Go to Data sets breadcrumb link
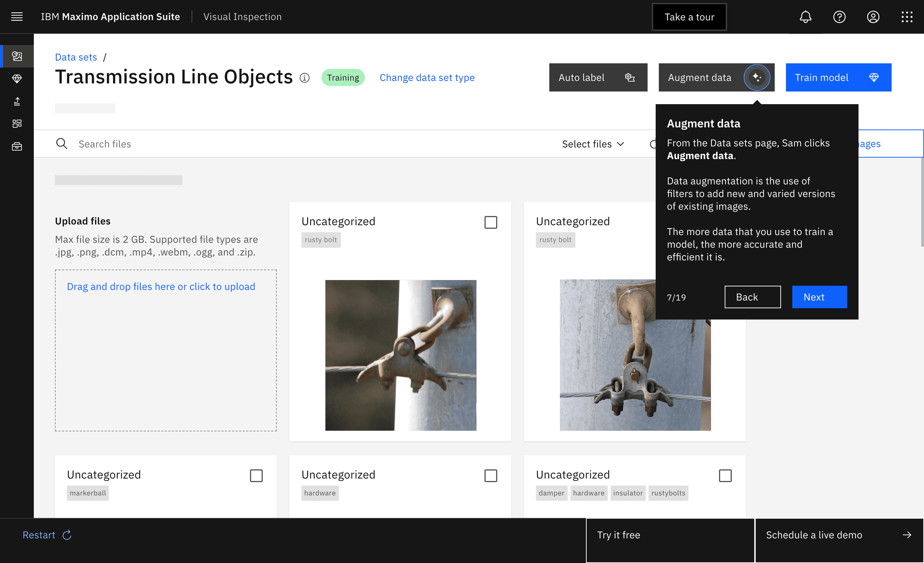 pos(76,57)
